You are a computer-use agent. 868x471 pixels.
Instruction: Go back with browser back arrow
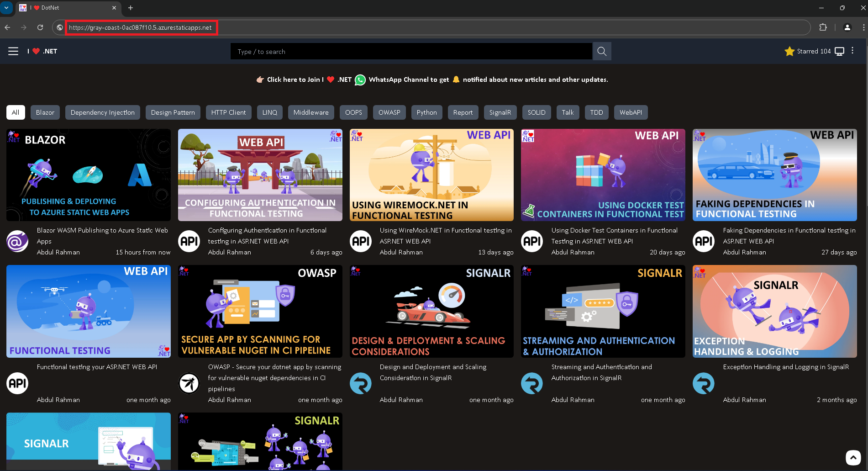point(7,27)
